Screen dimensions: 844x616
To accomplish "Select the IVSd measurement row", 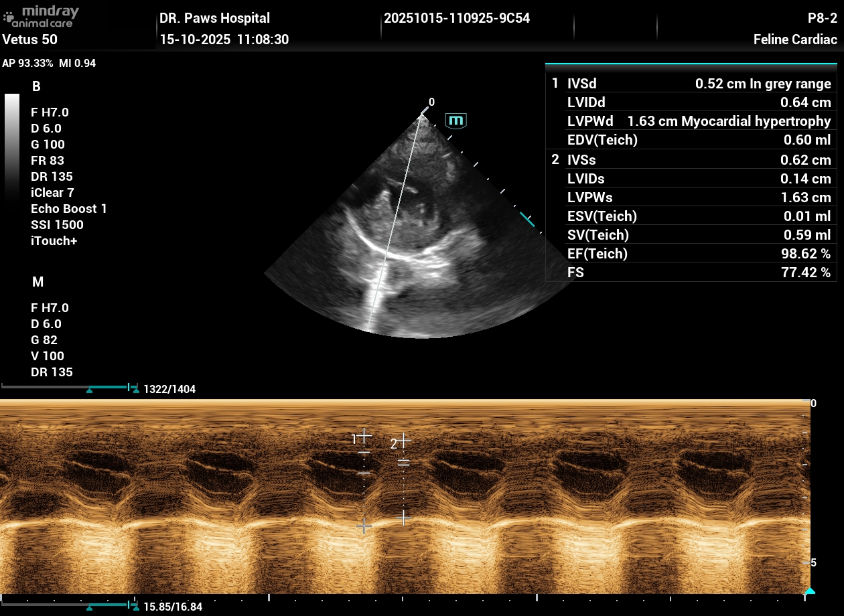I will [x=691, y=84].
